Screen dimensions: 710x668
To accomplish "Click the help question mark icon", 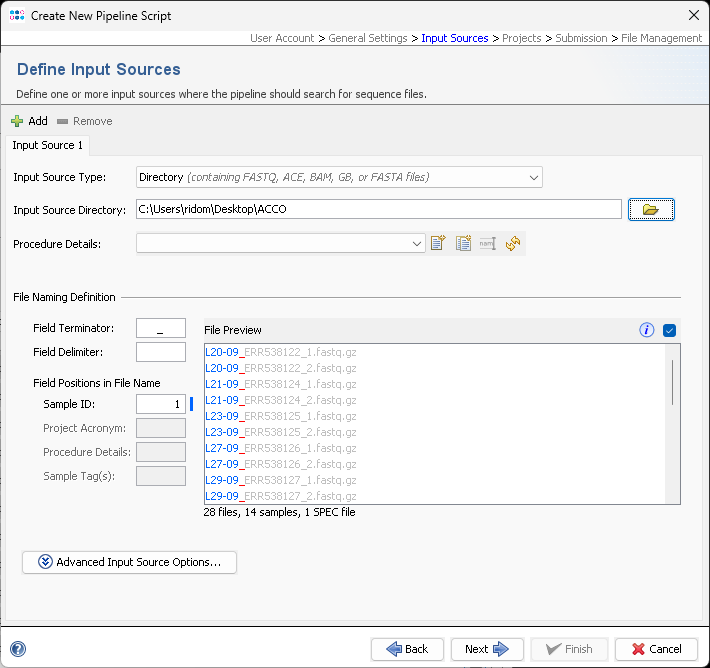I will click(17, 649).
